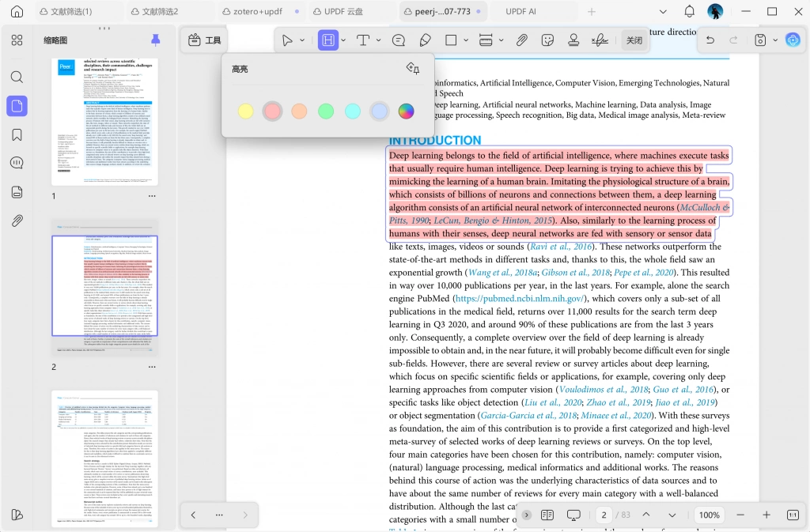The height and width of the screenshot is (532, 810).
Task: Toggle the page display mode icon
Action: coord(547,515)
